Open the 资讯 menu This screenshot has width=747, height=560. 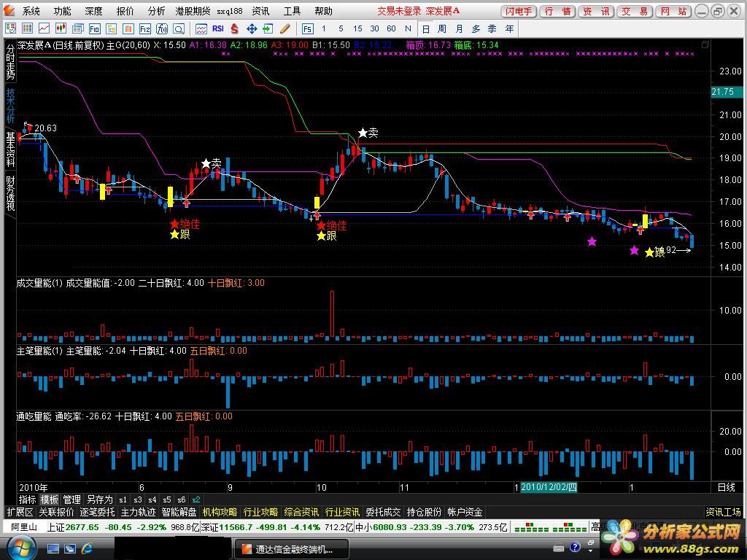tap(260, 11)
